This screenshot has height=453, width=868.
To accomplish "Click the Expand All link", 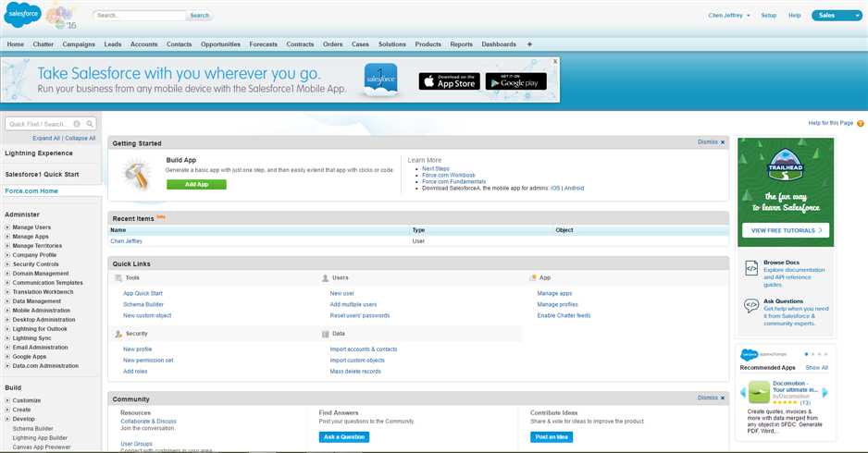I will 46,139.
